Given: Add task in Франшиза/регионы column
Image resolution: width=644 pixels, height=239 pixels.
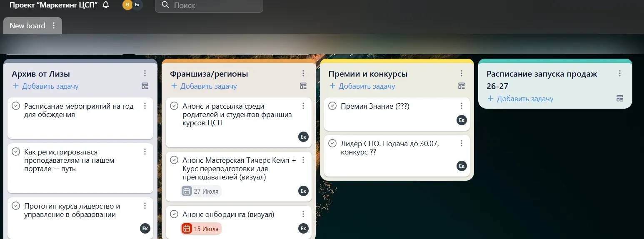Looking at the screenshot, I should 204,86.
